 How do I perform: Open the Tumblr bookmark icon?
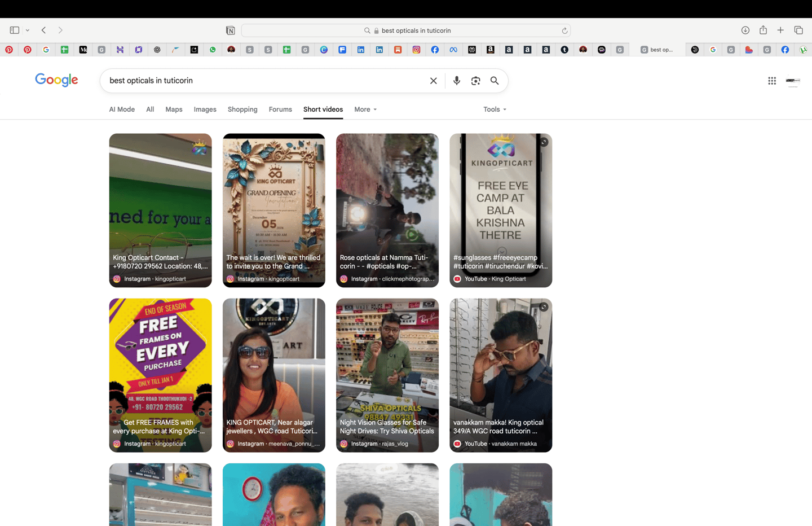click(x=564, y=50)
